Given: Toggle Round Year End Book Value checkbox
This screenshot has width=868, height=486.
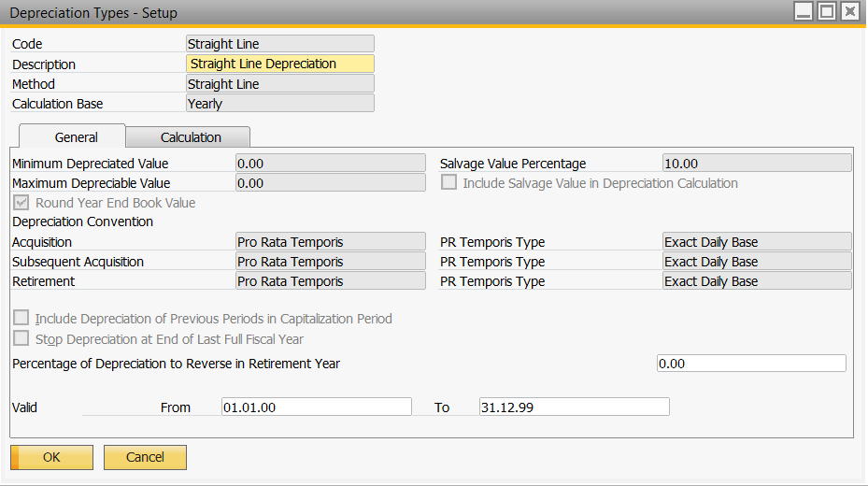Looking at the screenshot, I should 21,203.
